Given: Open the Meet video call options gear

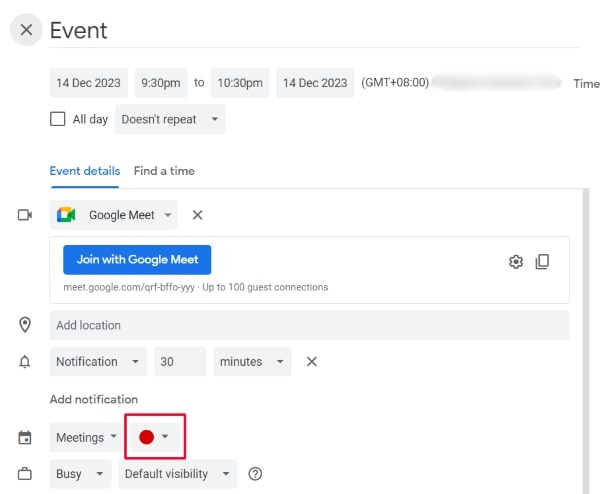Looking at the screenshot, I should (x=516, y=262).
